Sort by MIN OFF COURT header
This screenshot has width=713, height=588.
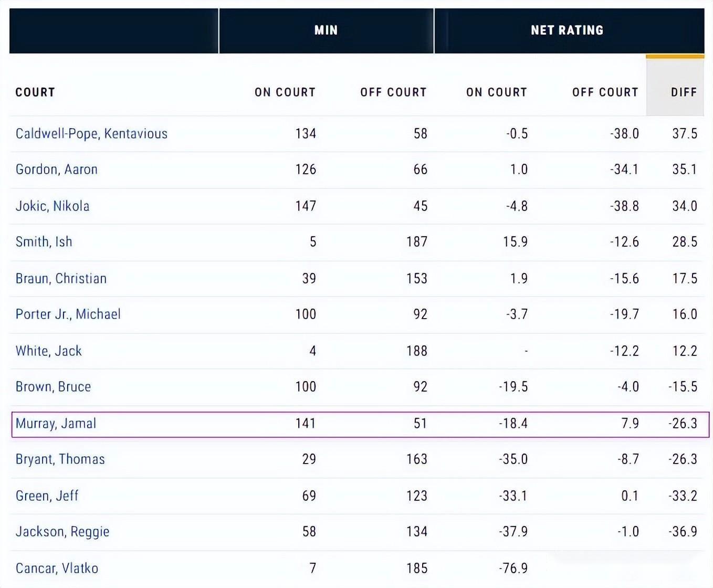click(393, 92)
